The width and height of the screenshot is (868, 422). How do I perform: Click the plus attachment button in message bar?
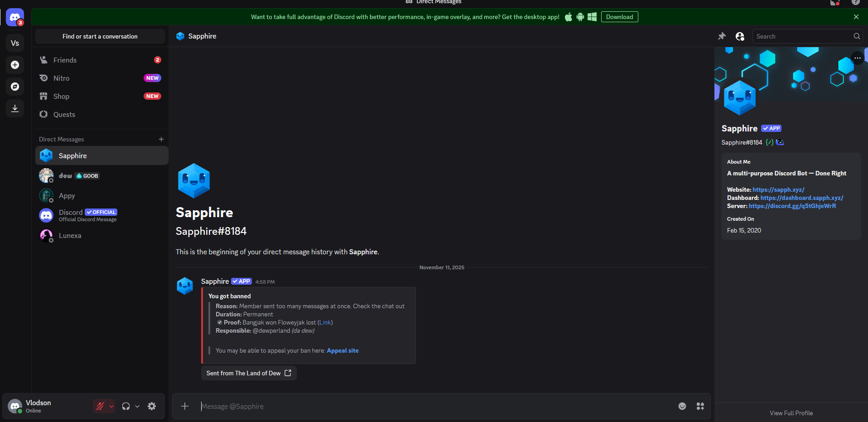185,406
